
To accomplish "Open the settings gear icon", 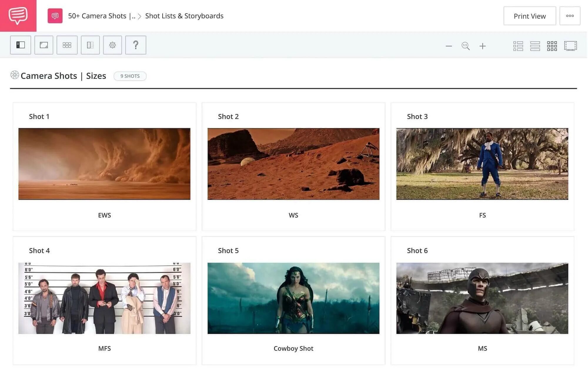I will pyautogui.click(x=112, y=45).
